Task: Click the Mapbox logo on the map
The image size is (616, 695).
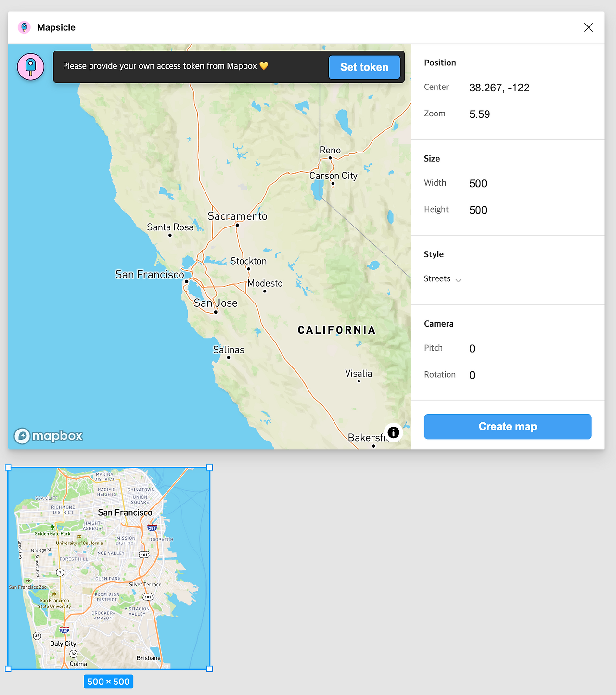Action: (x=48, y=436)
